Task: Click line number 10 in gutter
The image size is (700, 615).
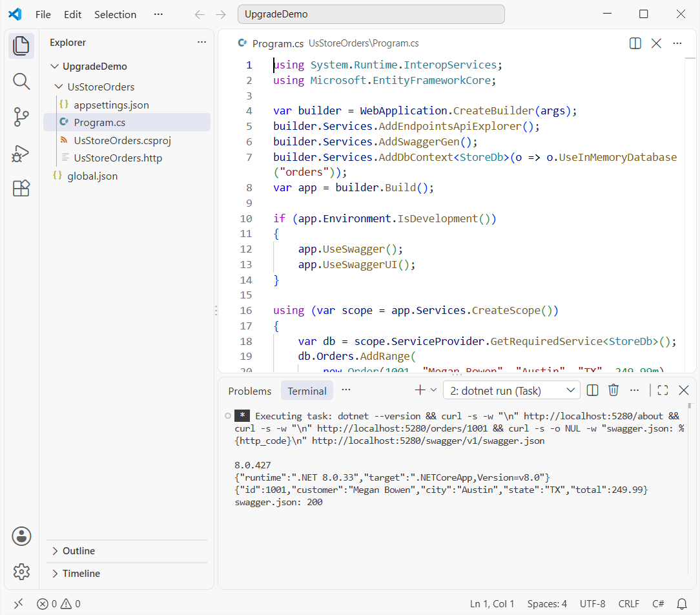Action: (246, 219)
